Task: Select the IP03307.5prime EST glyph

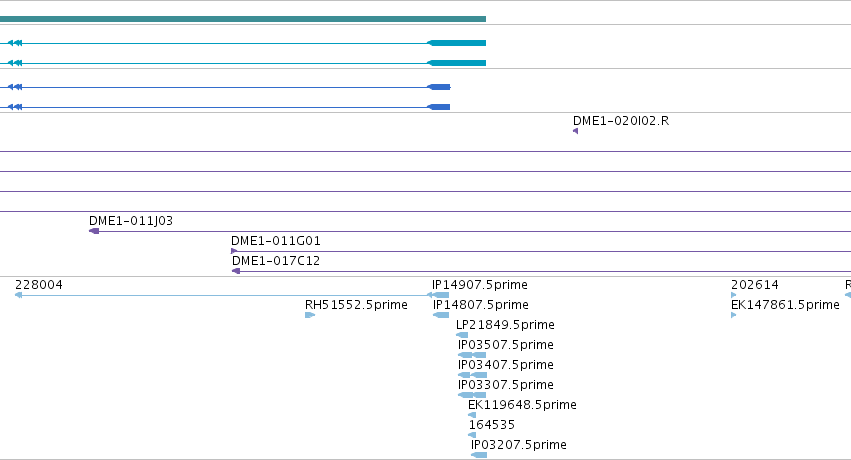Action: [x=472, y=395]
